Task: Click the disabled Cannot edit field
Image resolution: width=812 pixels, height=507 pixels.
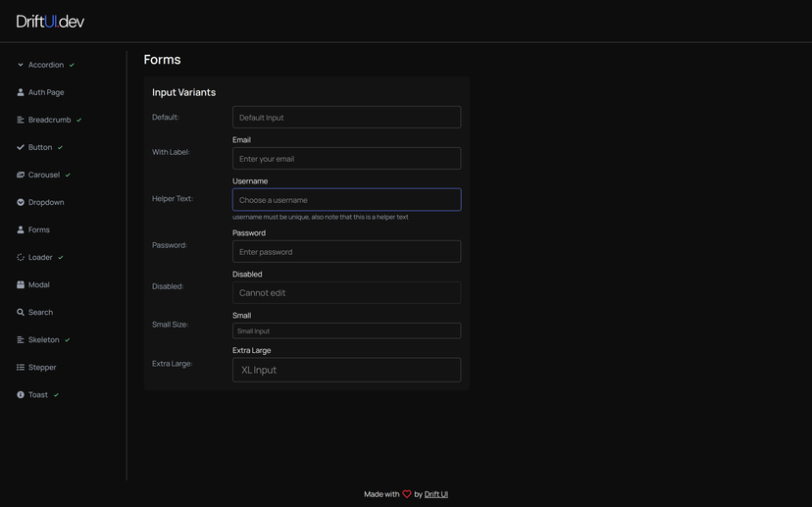Action: click(x=346, y=292)
